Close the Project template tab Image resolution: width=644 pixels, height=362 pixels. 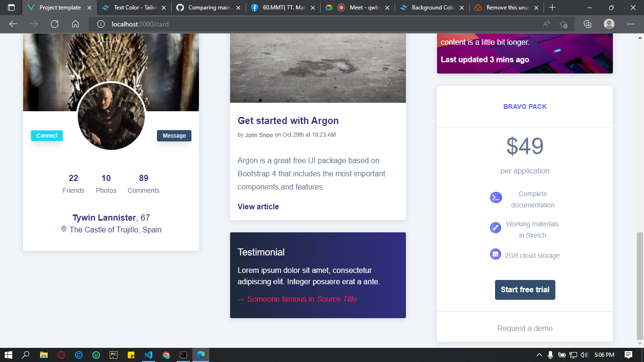coord(90,8)
